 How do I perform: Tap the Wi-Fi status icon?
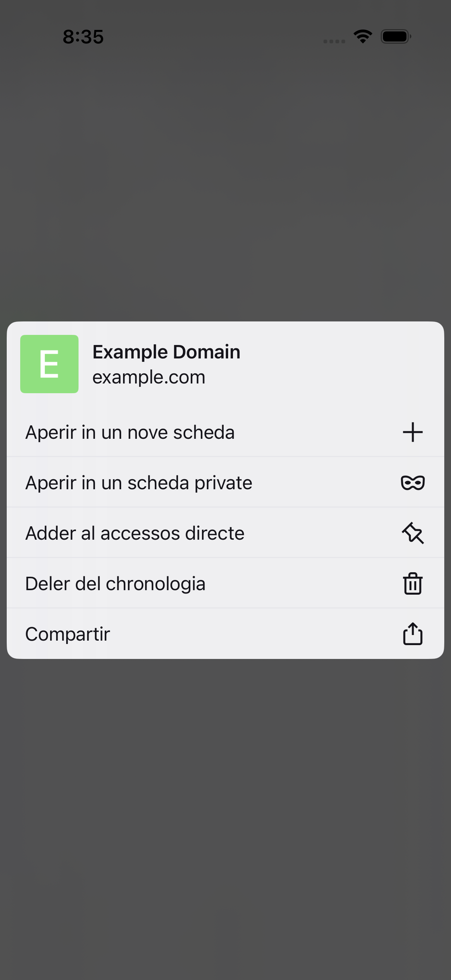[363, 37]
